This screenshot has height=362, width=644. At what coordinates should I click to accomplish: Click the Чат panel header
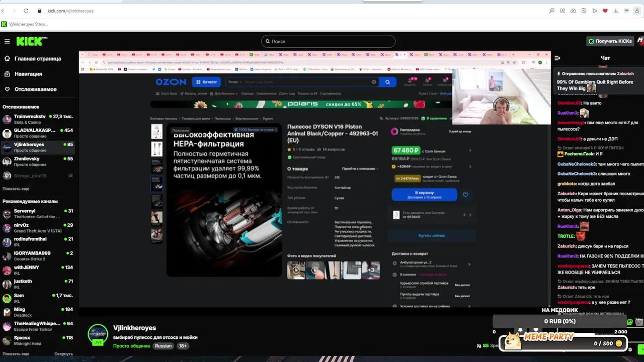coord(605,58)
